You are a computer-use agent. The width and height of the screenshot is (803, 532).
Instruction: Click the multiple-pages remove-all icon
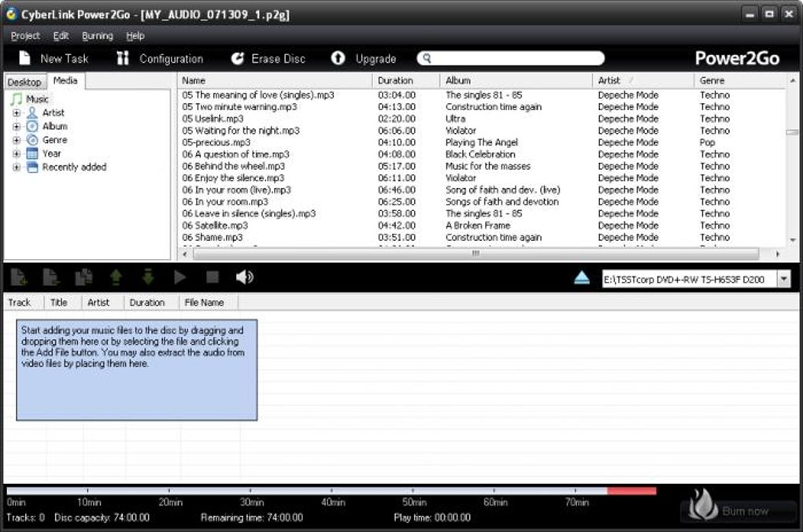tap(83, 277)
